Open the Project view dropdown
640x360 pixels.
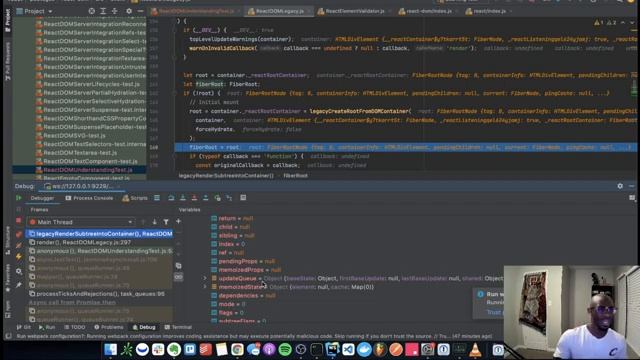34,11
